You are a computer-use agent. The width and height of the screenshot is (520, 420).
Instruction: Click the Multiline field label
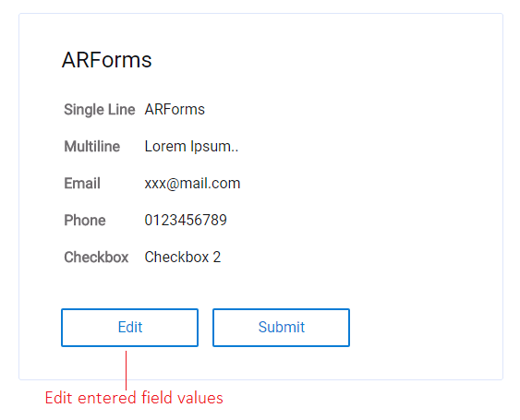point(91,147)
